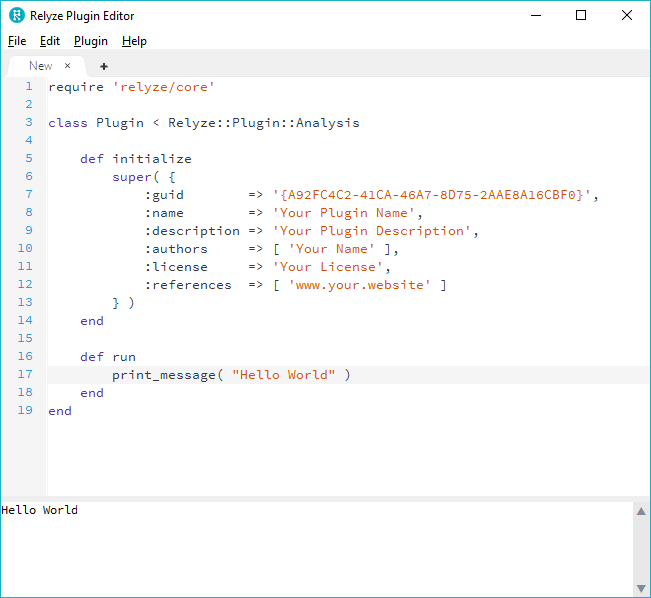
Task: Open the File menu
Action: (17, 41)
